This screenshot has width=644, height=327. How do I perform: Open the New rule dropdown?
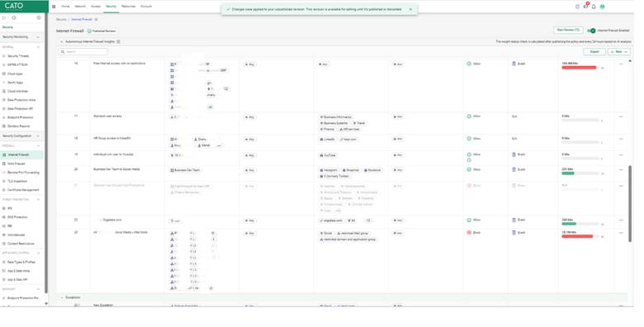(x=619, y=52)
